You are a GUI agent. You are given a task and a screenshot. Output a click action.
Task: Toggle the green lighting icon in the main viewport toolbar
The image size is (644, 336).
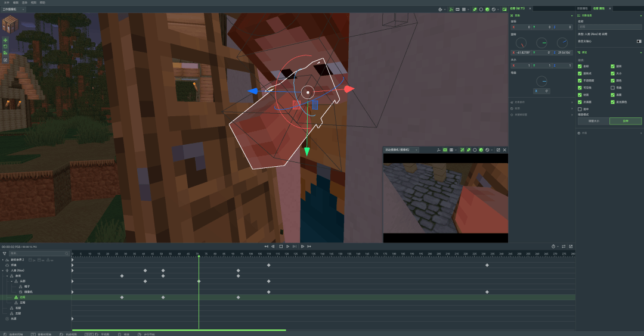coord(475,10)
